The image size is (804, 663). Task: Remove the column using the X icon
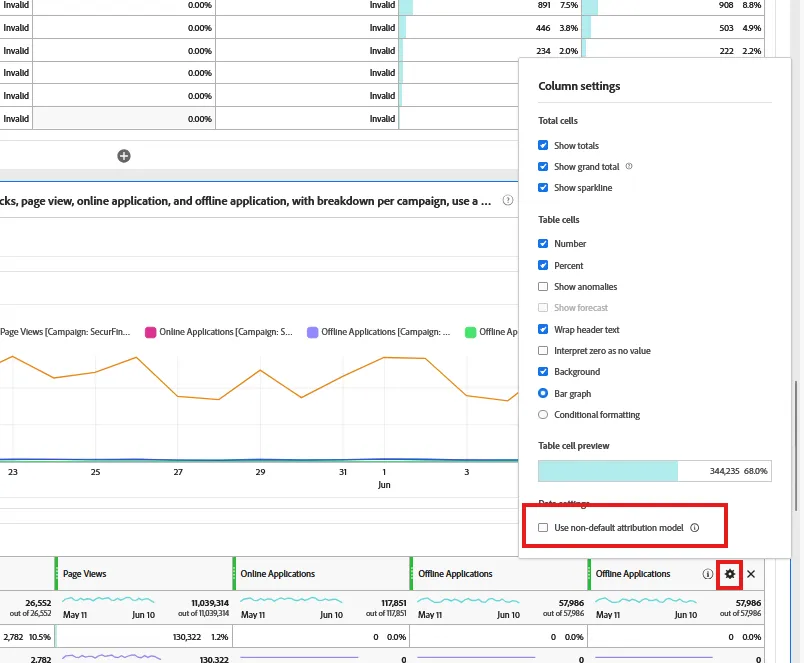pyautogui.click(x=751, y=574)
